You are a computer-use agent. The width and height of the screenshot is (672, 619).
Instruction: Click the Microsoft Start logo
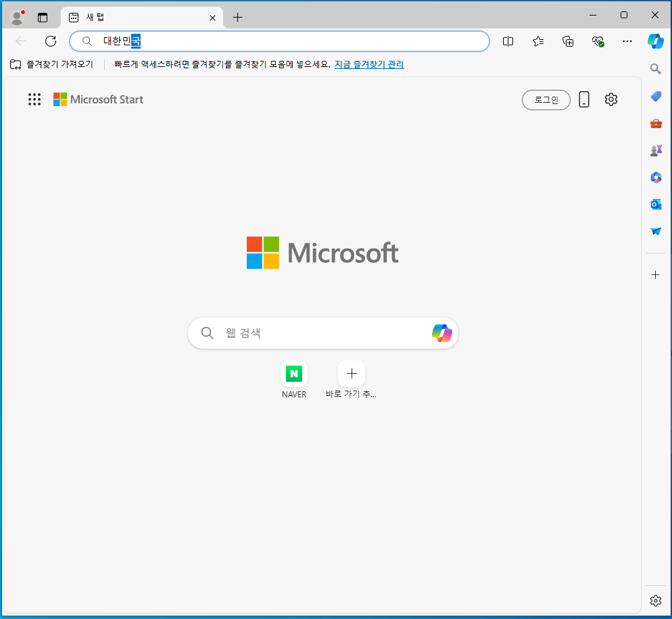point(98,99)
